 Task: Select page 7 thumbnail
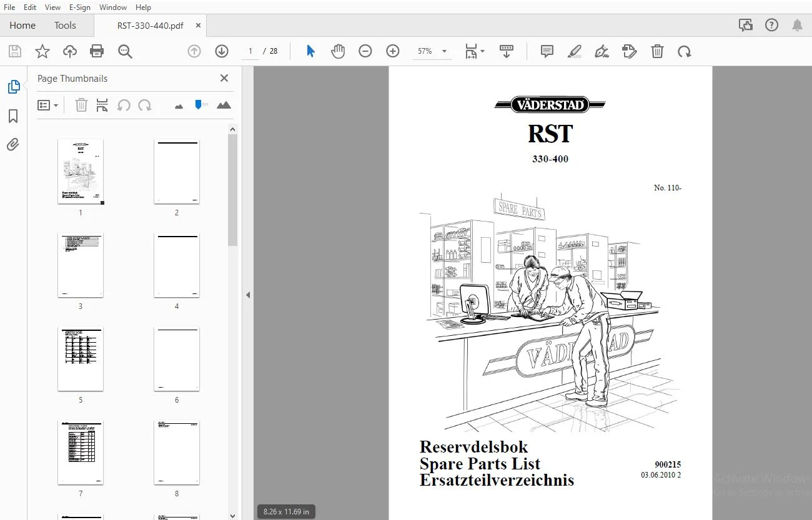point(81,453)
